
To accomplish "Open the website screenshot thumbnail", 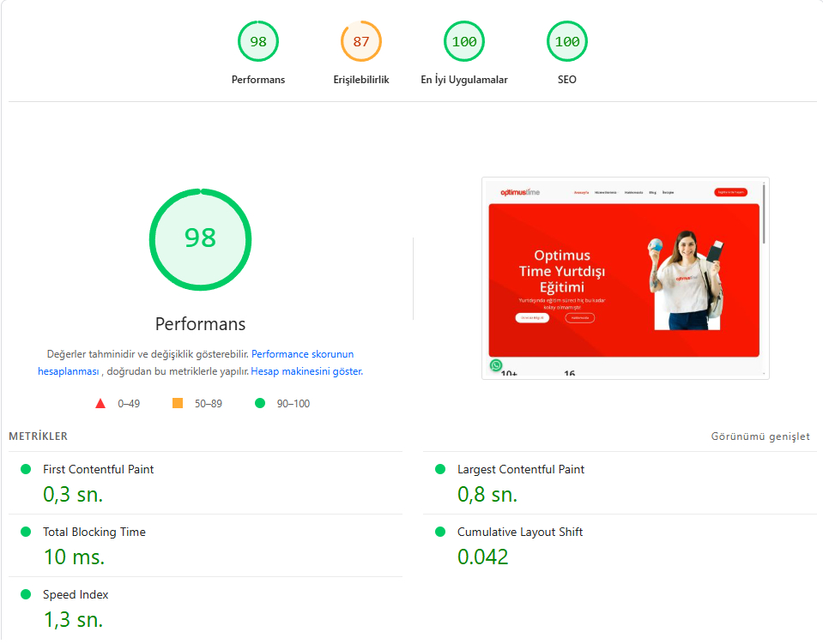I will [625, 279].
